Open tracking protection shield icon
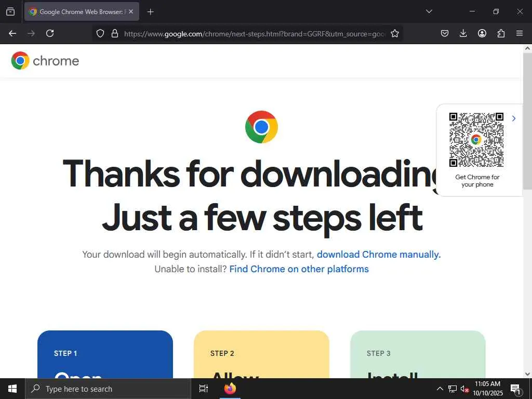This screenshot has height=399, width=532. [100, 33]
